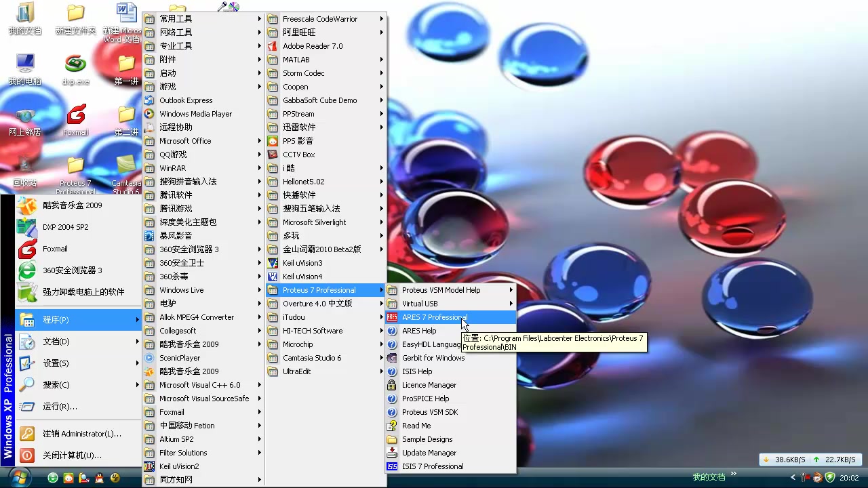Click the ARES Help question-mark icon
The width and height of the screenshot is (868, 488).
click(x=392, y=331)
